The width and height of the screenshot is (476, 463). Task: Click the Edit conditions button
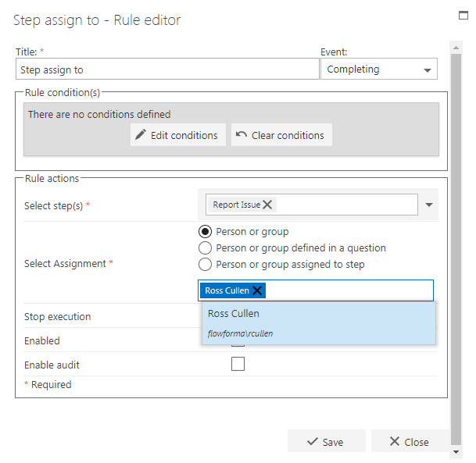coord(178,135)
